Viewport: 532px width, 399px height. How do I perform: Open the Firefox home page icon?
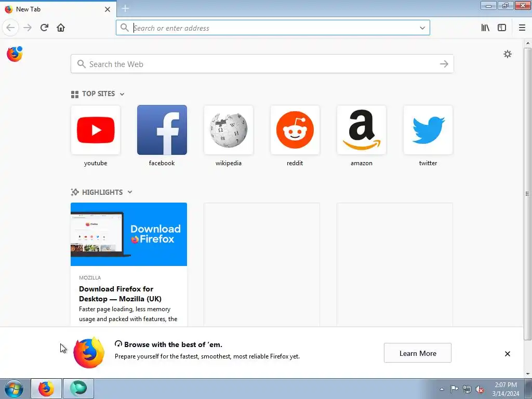click(61, 28)
